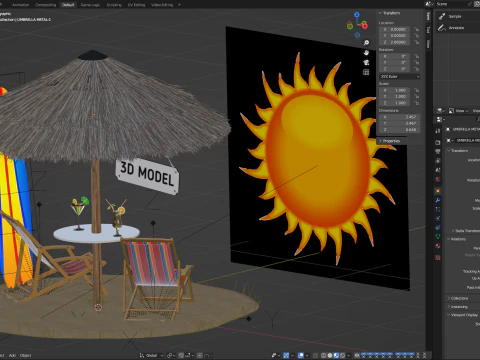Switch to rendered viewport shading
Viewport: 480px width, 360px height.
tap(343, 356)
